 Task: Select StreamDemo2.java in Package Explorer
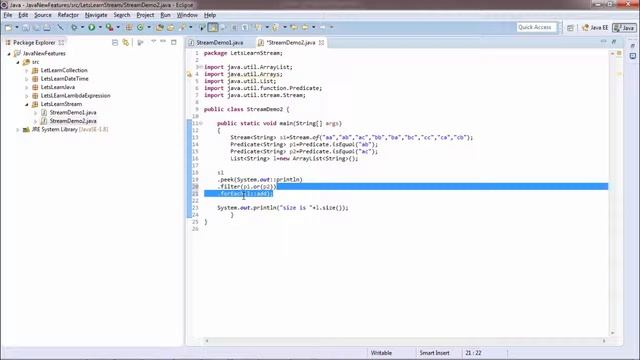click(73, 121)
